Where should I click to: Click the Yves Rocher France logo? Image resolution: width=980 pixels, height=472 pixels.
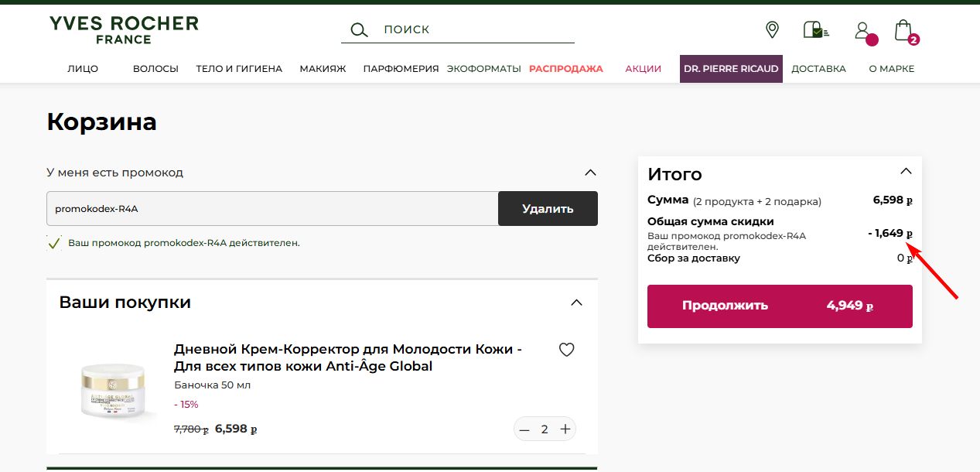123,29
